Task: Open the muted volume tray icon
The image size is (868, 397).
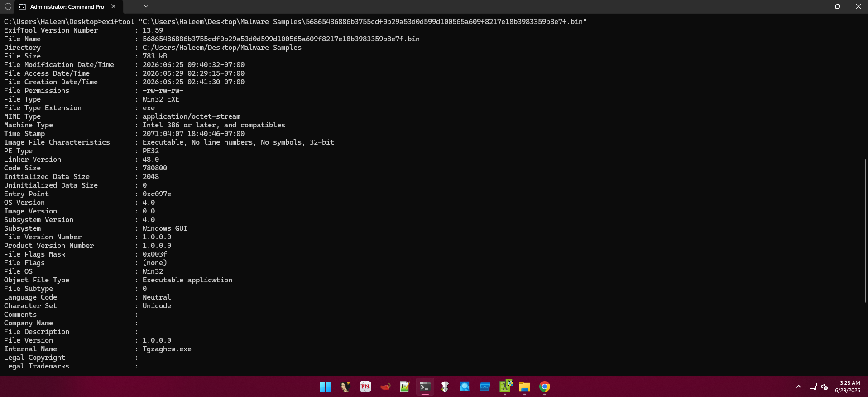Action: coord(825,387)
